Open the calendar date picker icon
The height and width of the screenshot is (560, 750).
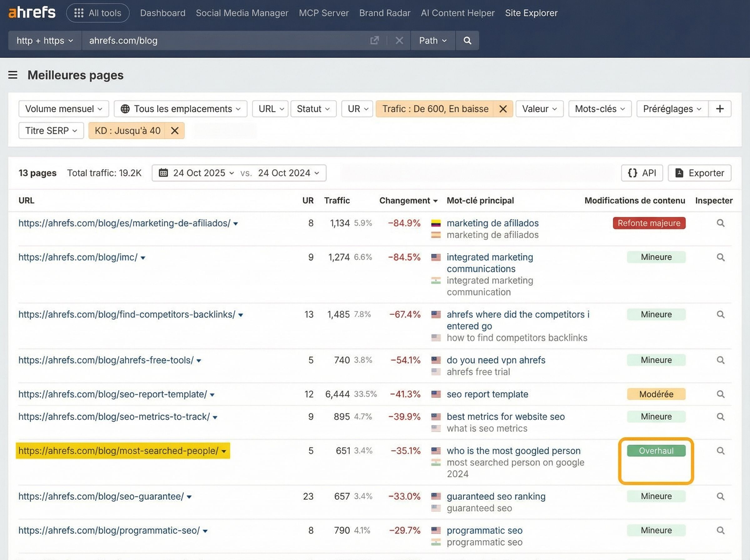point(163,173)
